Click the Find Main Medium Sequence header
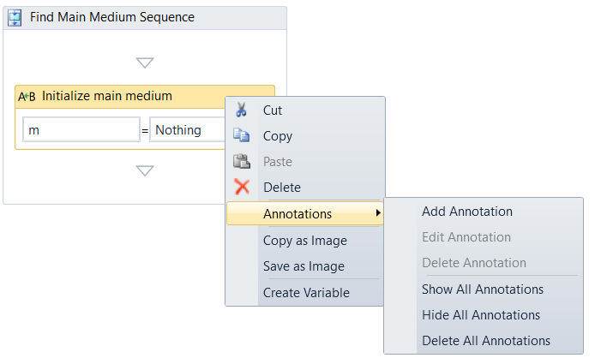This screenshot has width=595, height=364. point(112,17)
